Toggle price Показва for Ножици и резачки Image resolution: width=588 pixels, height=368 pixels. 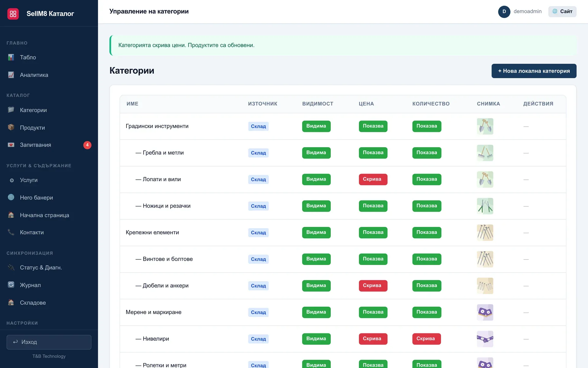click(x=373, y=206)
